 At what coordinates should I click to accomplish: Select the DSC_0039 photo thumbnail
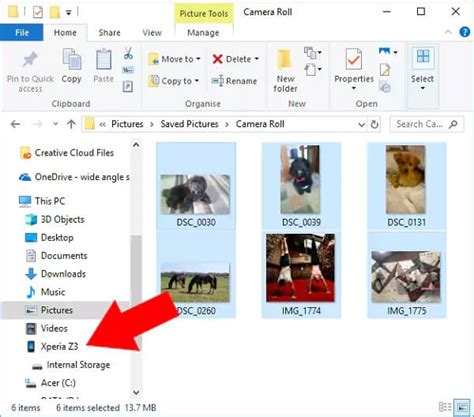[301, 186]
